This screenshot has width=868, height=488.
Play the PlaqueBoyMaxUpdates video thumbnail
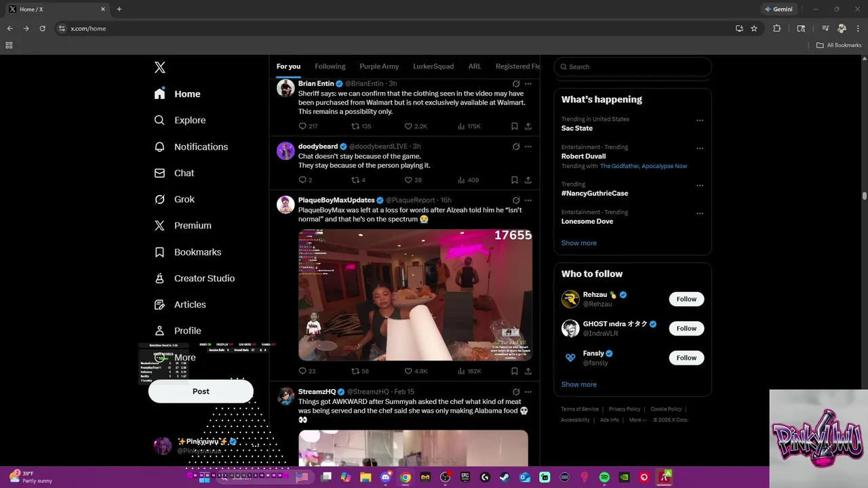(415, 295)
